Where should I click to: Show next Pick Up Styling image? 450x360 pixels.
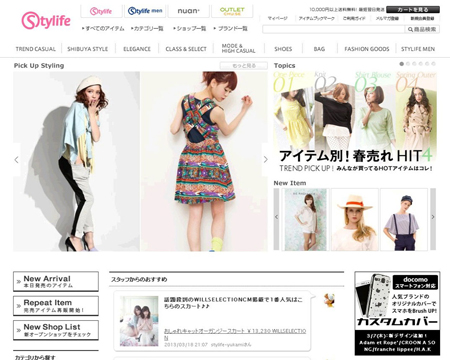[265, 160]
